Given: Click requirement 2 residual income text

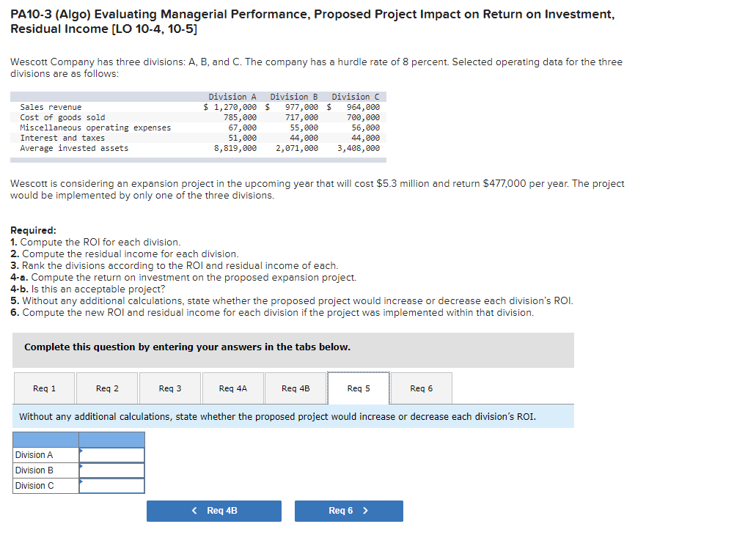Looking at the screenshot, I should click(x=125, y=254).
